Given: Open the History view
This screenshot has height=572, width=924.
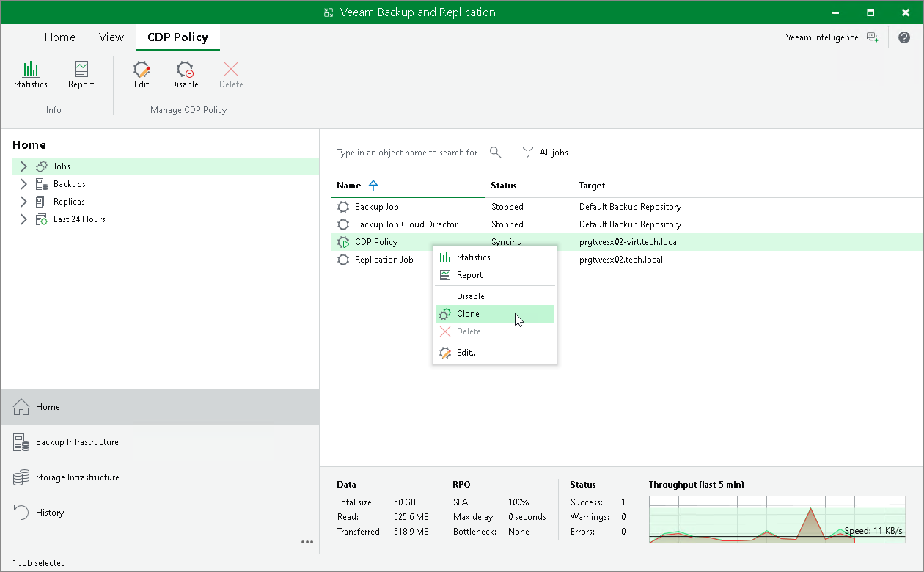Looking at the screenshot, I should (x=160, y=513).
